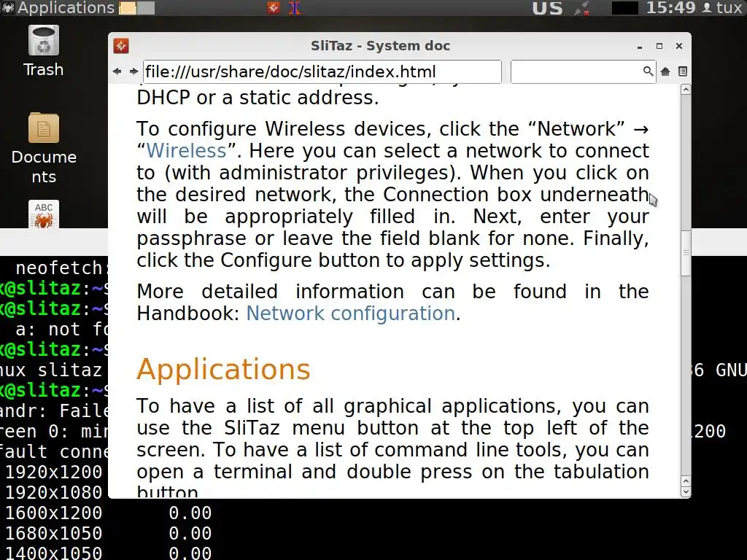Open the US keyboard layout indicator

pos(547,8)
